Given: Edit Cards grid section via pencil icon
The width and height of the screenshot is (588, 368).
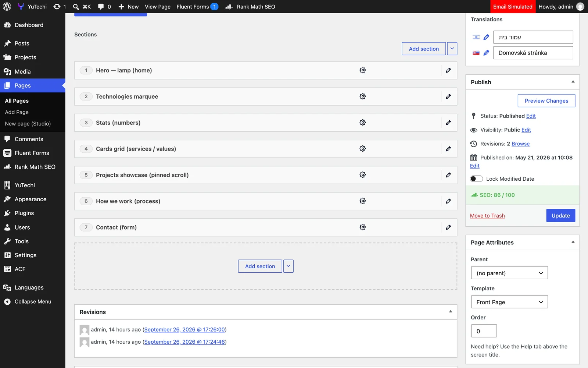Looking at the screenshot, I should [x=448, y=149].
